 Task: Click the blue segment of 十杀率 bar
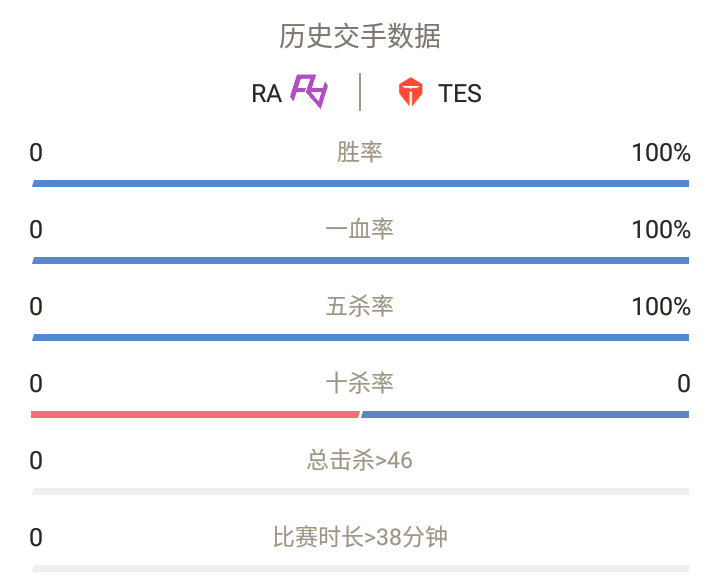pyautogui.click(x=525, y=415)
